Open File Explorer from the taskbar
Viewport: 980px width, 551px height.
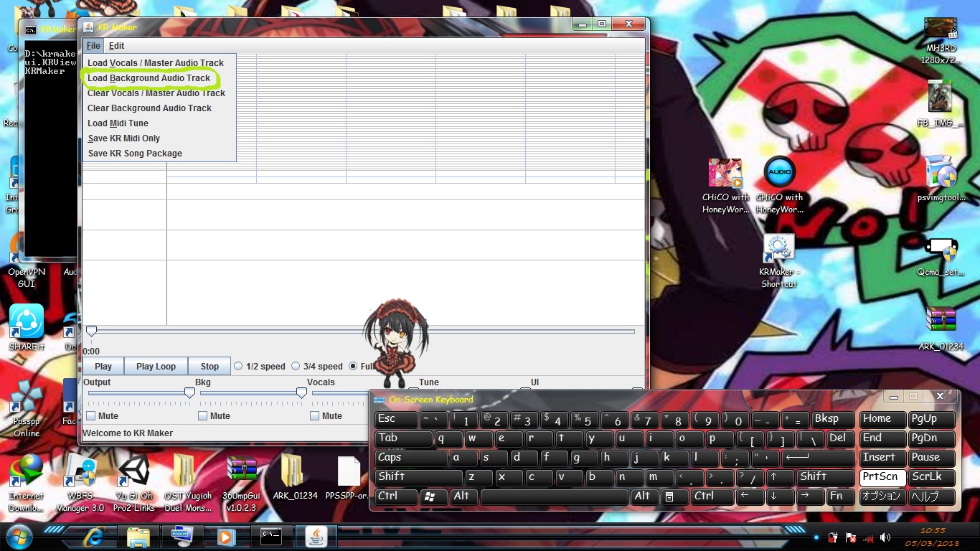click(x=138, y=536)
